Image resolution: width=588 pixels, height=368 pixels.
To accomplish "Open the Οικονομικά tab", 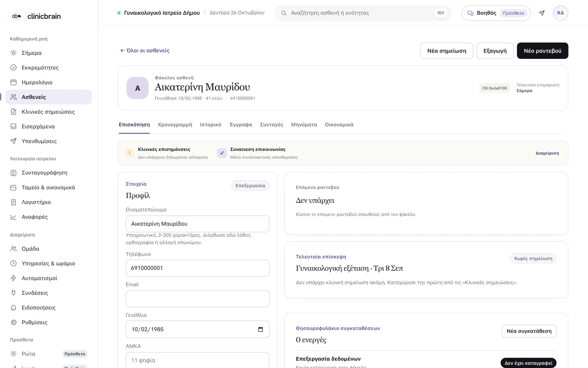I will coord(339,125).
